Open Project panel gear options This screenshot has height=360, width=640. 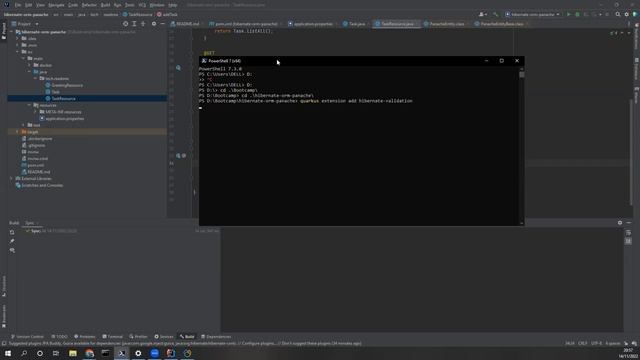pyautogui.click(x=154, y=24)
